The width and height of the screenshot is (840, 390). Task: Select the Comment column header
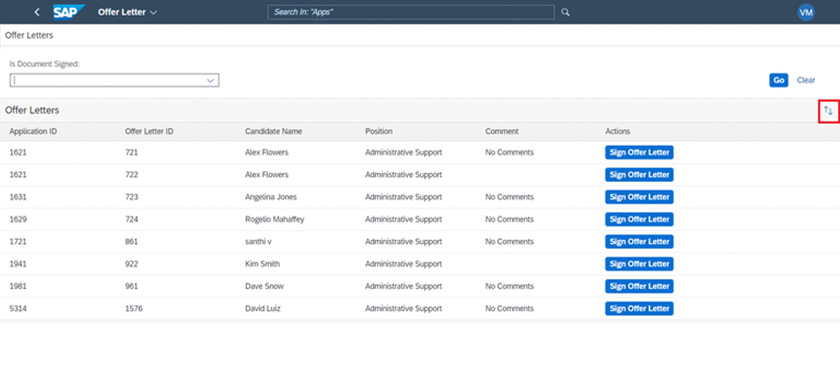pos(501,131)
